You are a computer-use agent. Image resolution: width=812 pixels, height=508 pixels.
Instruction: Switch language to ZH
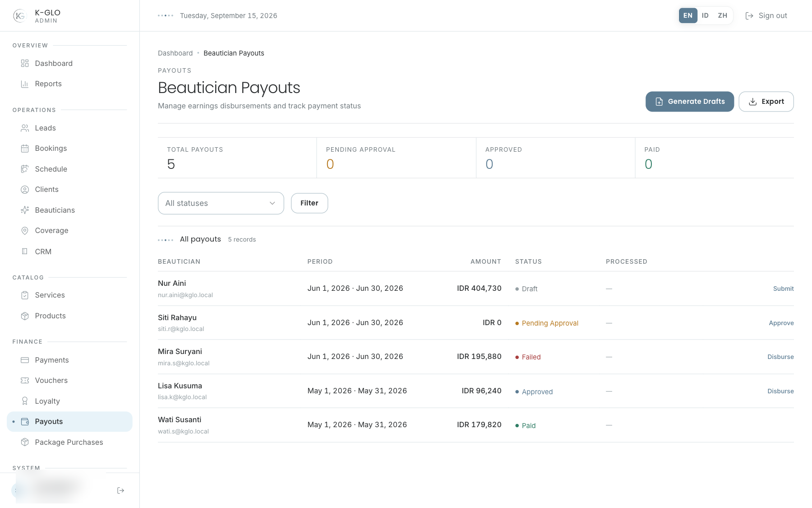point(723,15)
